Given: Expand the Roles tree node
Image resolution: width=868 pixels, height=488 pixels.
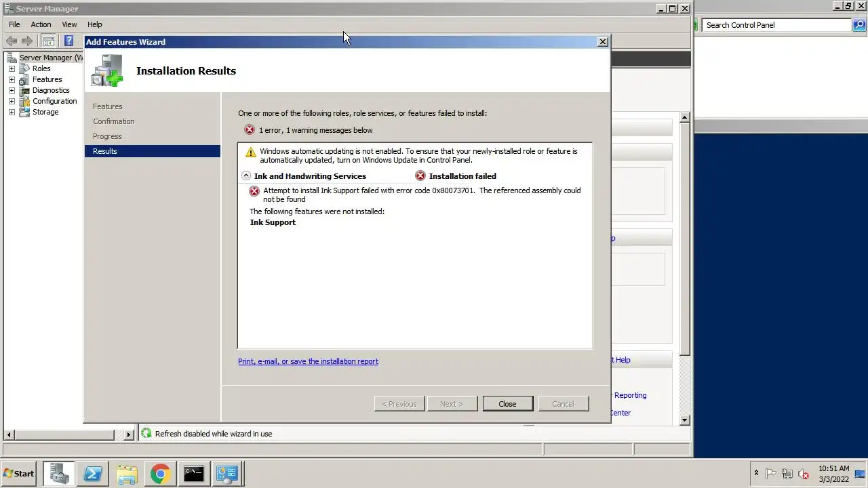Looking at the screenshot, I should 12,68.
